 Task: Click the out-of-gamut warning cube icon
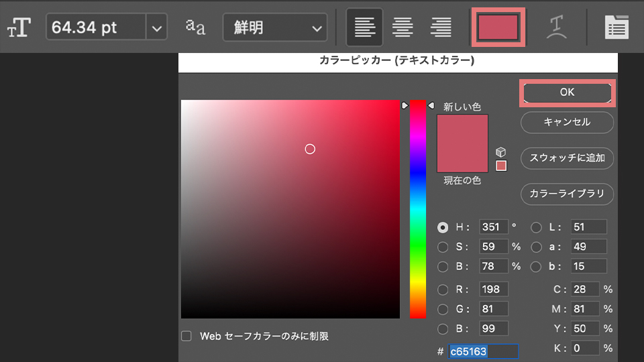click(x=500, y=152)
